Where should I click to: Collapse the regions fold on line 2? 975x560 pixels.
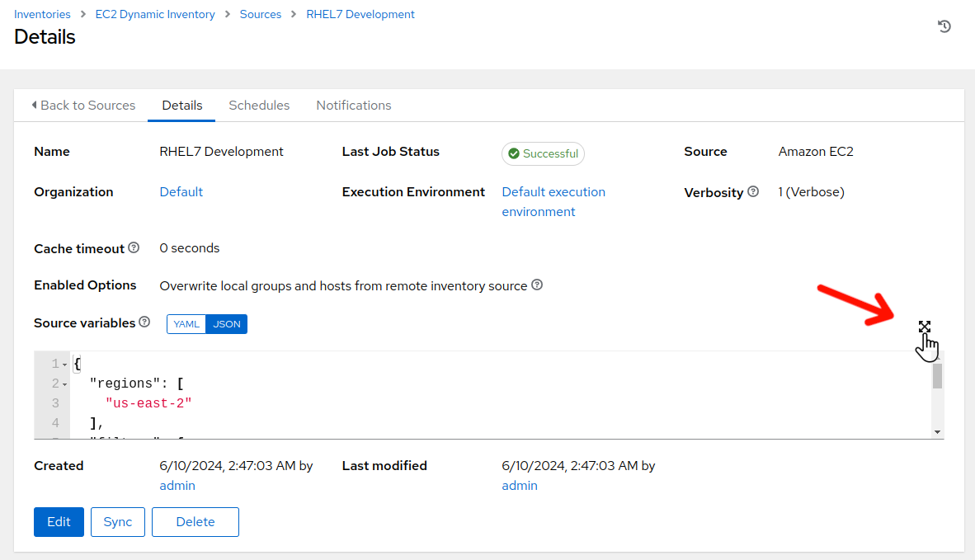(x=64, y=384)
